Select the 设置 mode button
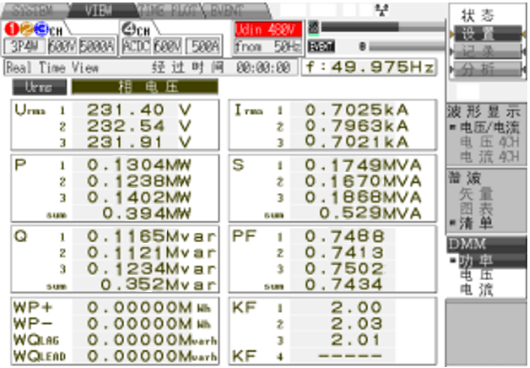This screenshot has height=368, width=530. 487,33
